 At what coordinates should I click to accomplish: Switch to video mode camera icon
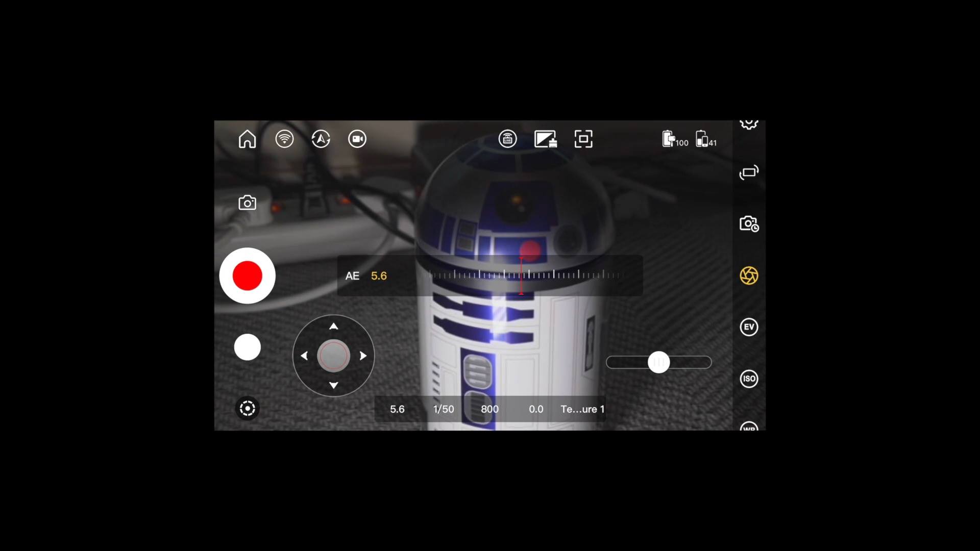(x=357, y=139)
